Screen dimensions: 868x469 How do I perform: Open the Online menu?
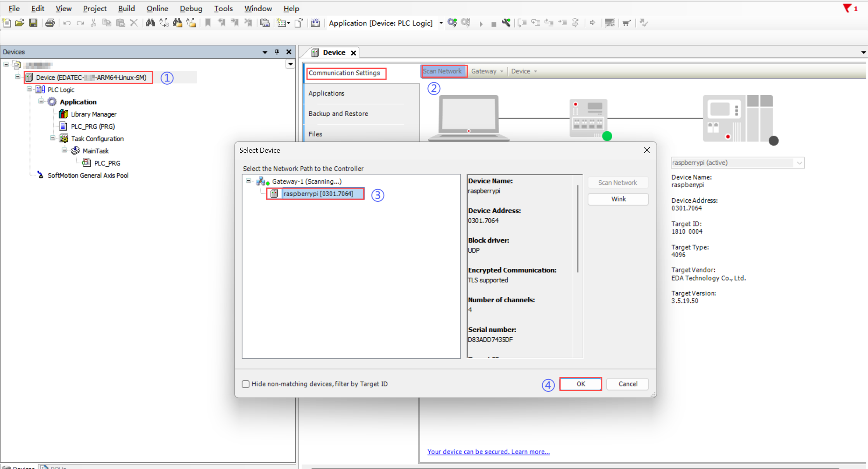157,9
